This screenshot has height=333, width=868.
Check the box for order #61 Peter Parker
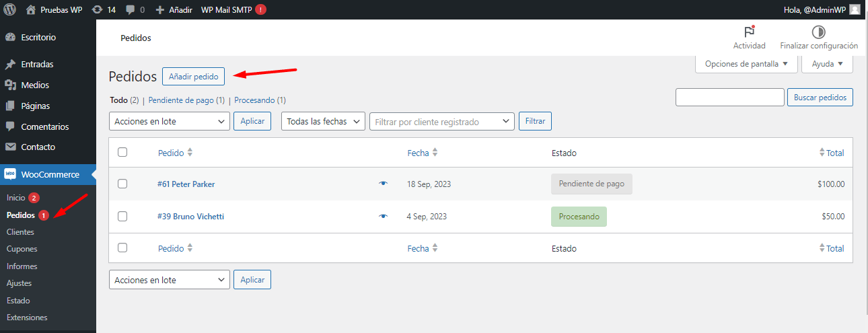click(x=122, y=184)
